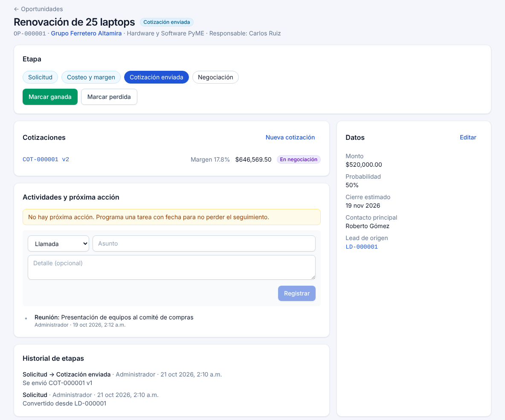The width and height of the screenshot is (505, 420).
Task: Select the Solicitud stage
Action: (x=40, y=77)
